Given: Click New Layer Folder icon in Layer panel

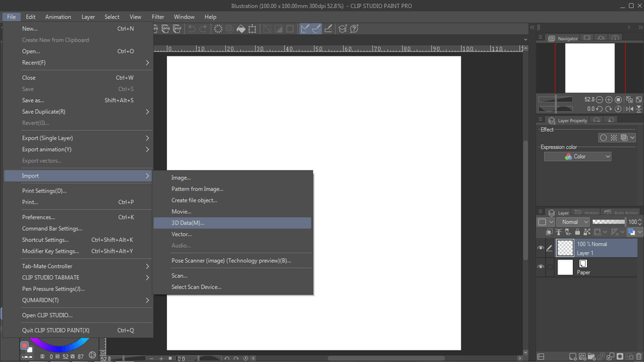Looking at the screenshot, I should point(592,356).
